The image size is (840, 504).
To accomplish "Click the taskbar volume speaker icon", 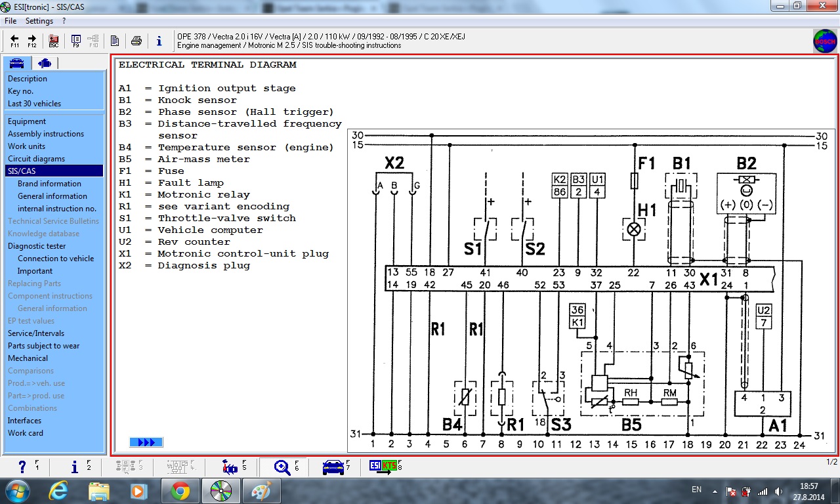I will 778,491.
